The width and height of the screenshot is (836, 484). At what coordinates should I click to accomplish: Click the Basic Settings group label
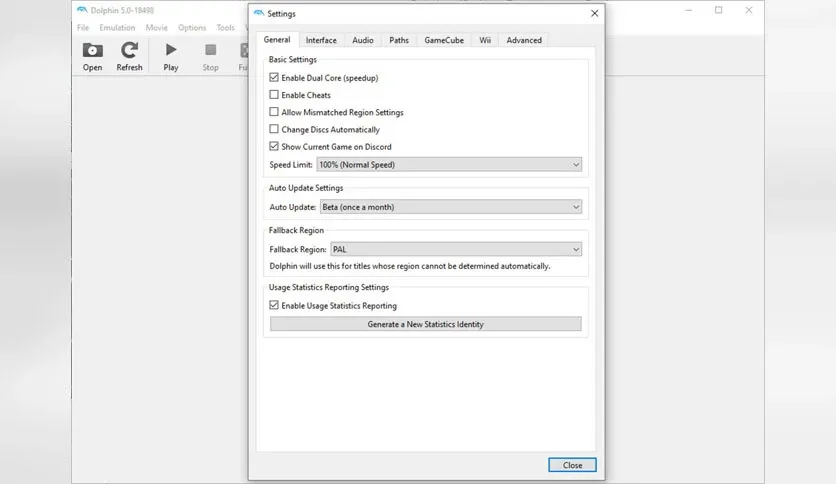click(x=293, y=59)
